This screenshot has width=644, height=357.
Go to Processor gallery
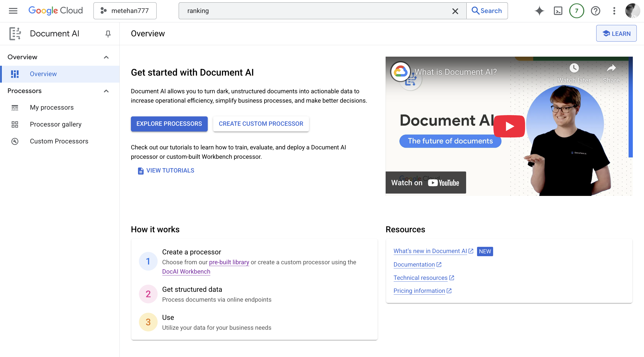[56, 124]
